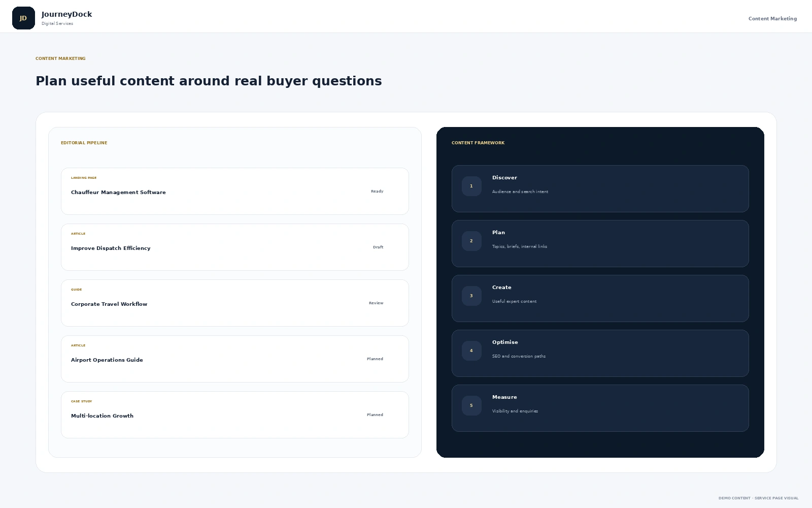Select the Discover framework step title
812x508 pixels.
coord(504,178)
